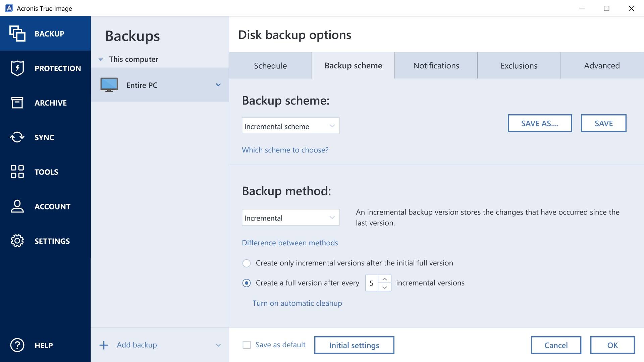
Task: Increase incremental versions count with the up arrow
Action: (385, 278)
